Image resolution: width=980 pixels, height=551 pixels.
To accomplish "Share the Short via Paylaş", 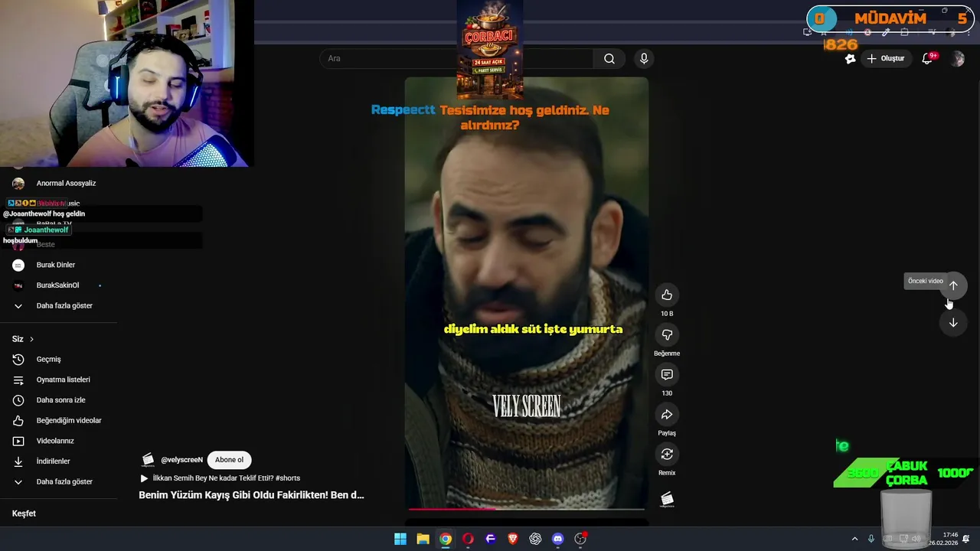I will [667, 415].
